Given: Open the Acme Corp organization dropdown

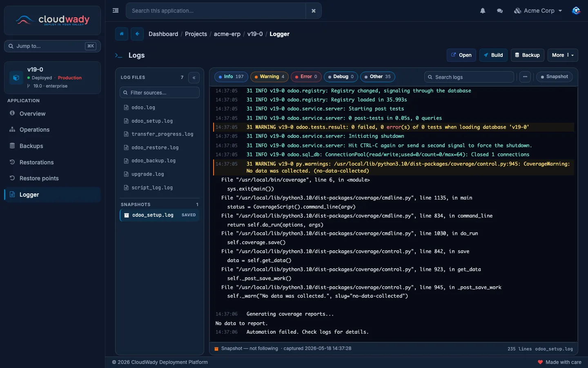Looking at the screenshot, I should click(x=538, y=11).
